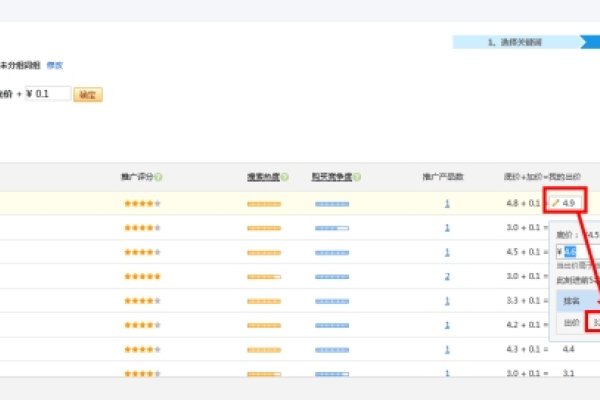The height and width of the screenshot is (400, 600).
Task: Open the product count link in the 3.3 + 0.1 row
Action: [x=447, y=301]
